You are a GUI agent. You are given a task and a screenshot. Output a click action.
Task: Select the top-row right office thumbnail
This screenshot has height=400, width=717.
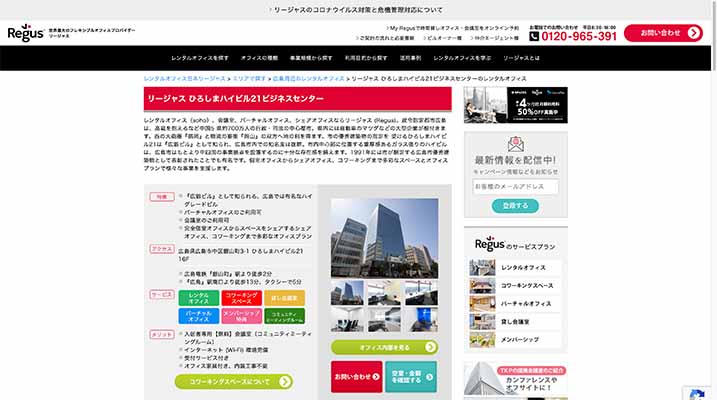click(x=422, y=293)
